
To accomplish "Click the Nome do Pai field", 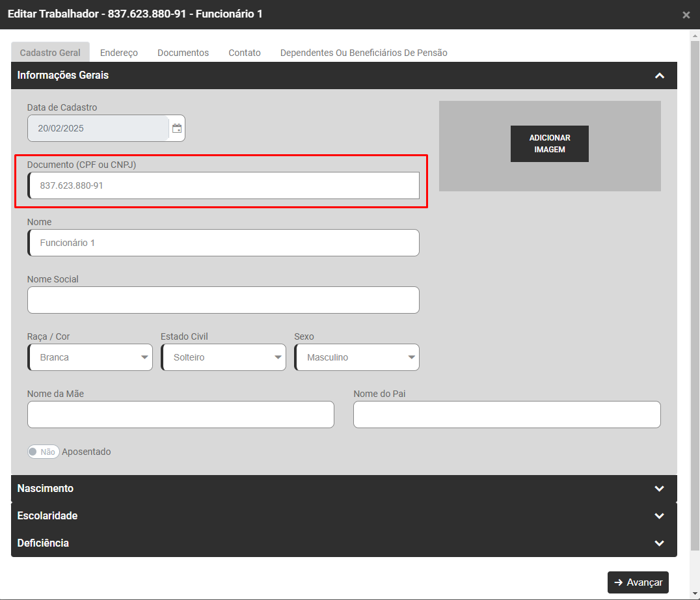I will click(507, 415).
